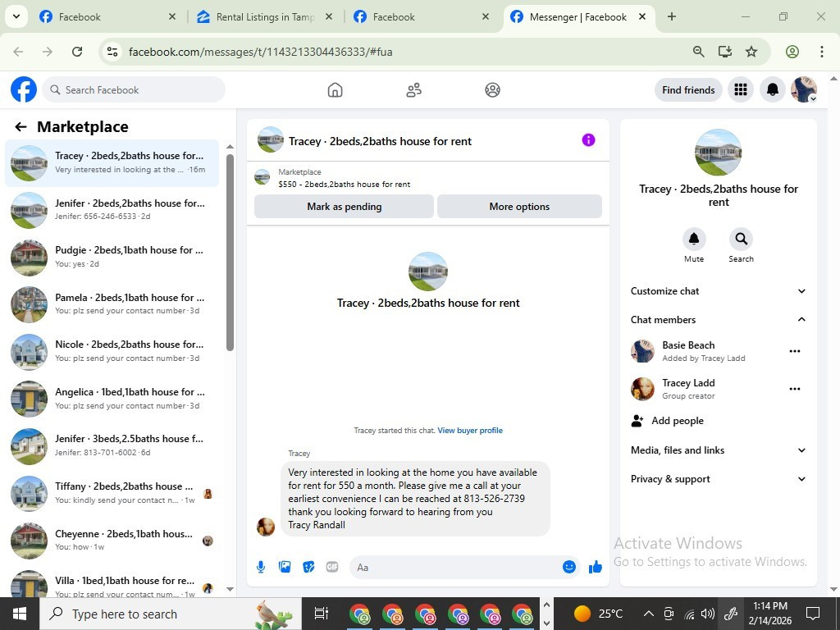Open Task View on the taskbar
840x630 pixels.
322,614
